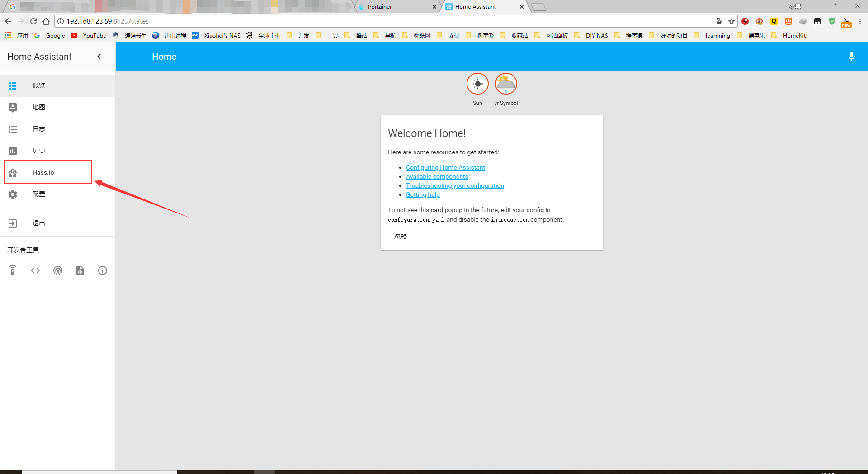Open the Sun state badge
Screen dimensions: 868x474
[477, 84]
